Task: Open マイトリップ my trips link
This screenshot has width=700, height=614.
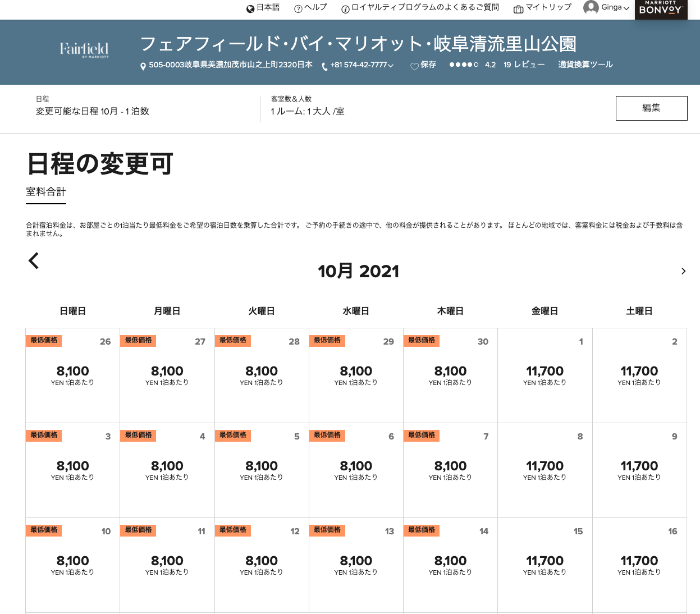Action: pyautogui.click(x=548, y=7)
